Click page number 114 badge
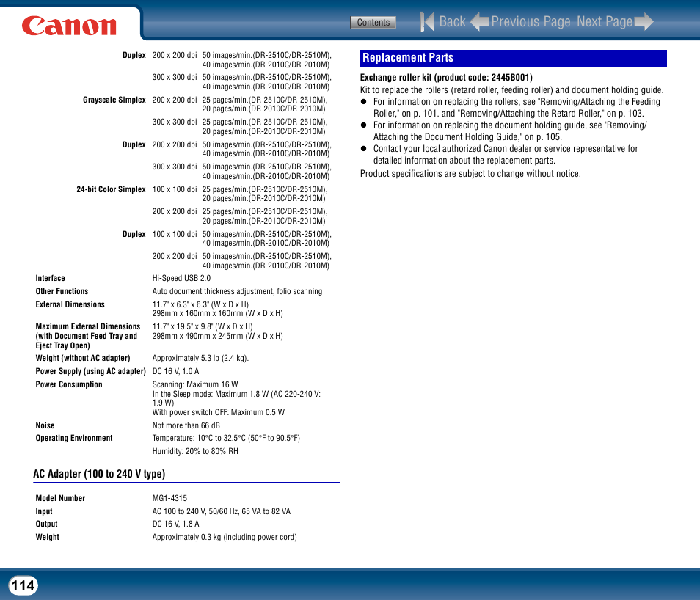Image resolution: width=700 pixels, height=600 pixels. pyautogui.click(x=23, y=585)
